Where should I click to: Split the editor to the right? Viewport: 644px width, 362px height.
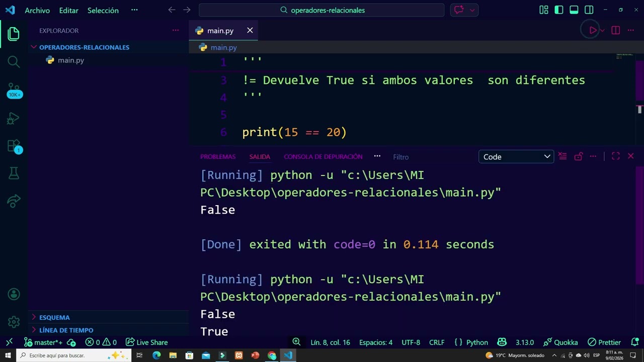click(x=615, y=31)
